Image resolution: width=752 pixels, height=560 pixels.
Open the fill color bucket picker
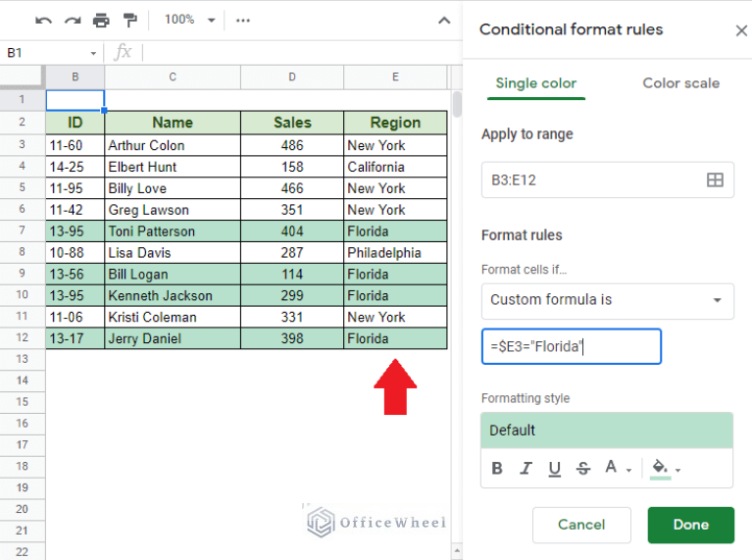tap(665, 469)
